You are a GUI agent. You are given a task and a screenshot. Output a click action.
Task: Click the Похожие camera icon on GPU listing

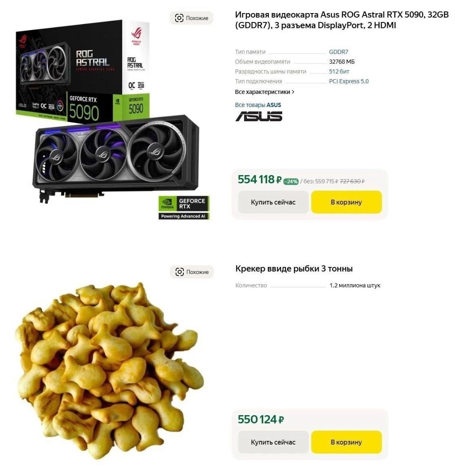[x=179, y=18]
